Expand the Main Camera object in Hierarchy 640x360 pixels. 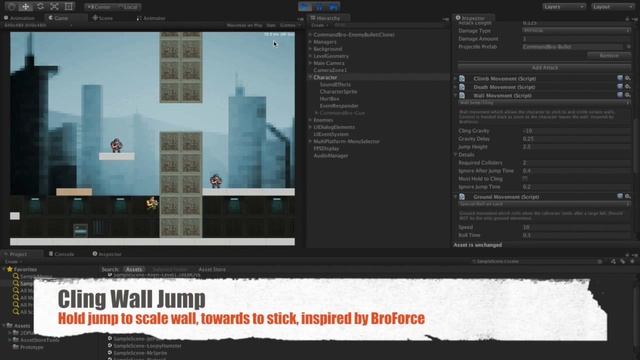(310, 63)
